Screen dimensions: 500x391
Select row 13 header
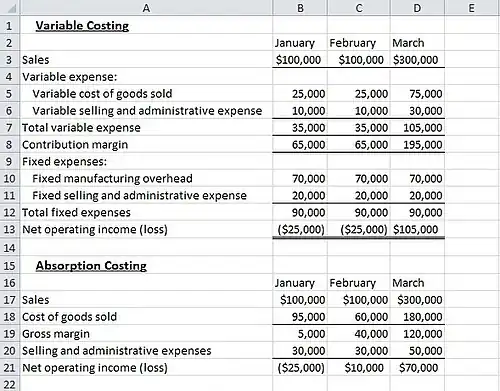pyautogui.click(x=10, y=229)
